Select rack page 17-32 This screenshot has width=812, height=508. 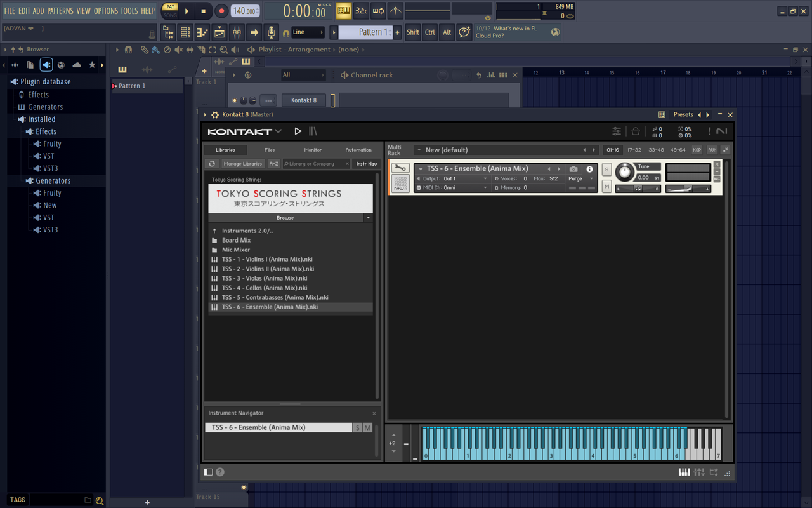tap(634, 150)
